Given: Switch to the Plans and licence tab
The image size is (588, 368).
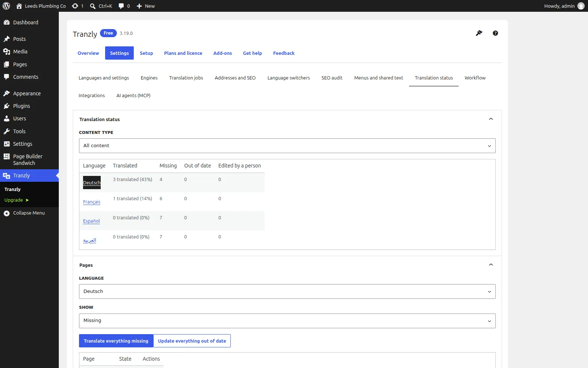Looking at the screenshot, I should pos(183,53).
